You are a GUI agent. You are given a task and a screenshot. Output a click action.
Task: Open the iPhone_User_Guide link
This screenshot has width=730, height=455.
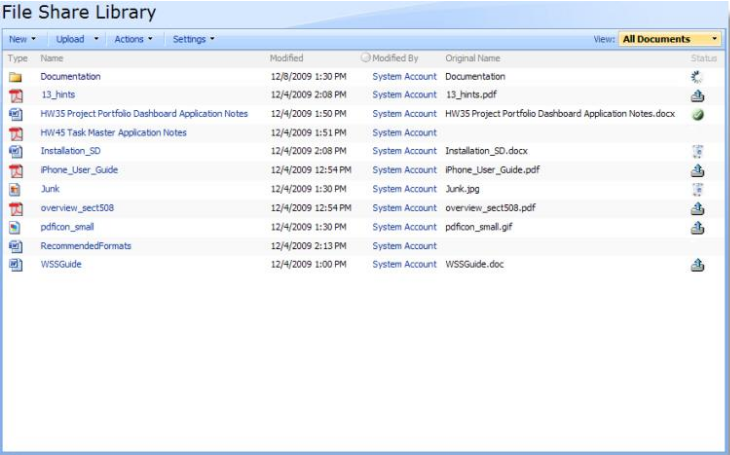click(x=79, y=170)
